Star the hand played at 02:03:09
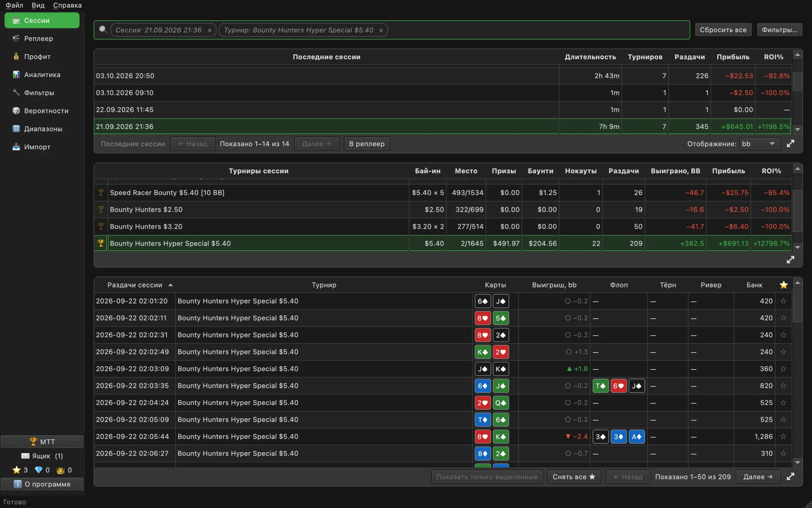This screenshot has width=812, height=508. coord(783,369)
